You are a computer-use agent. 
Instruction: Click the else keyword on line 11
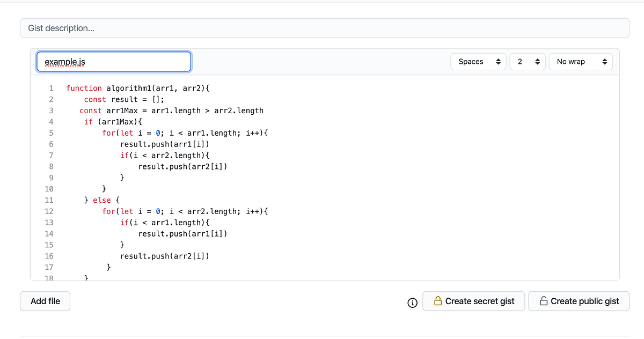click(102, 200)
